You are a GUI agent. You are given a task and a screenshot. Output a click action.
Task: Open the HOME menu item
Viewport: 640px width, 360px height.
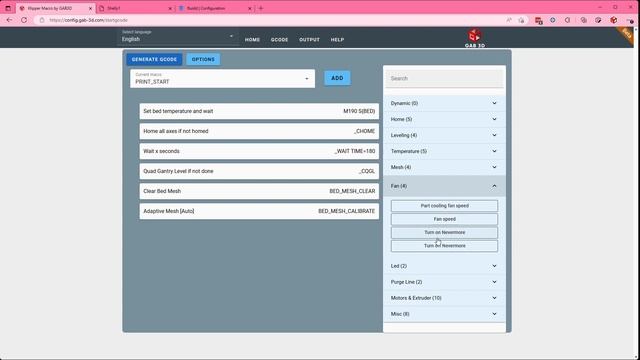pyautogui.click(x=252, y=40)
